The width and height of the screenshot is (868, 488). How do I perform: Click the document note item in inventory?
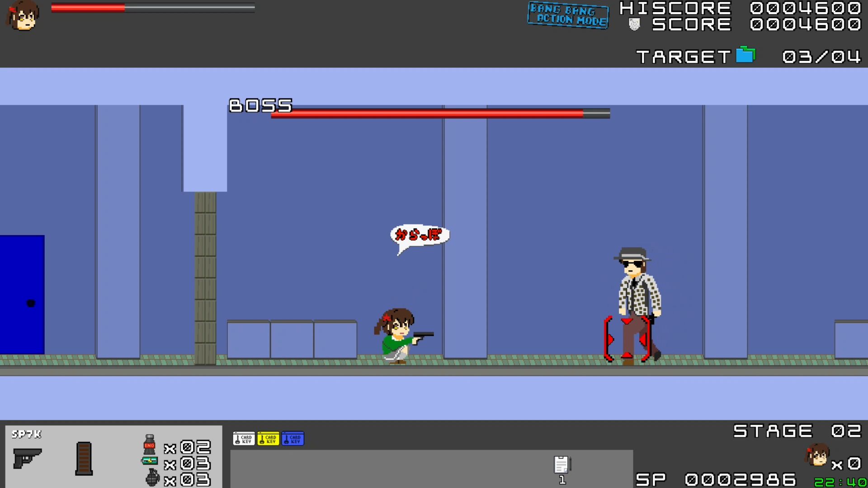tap(562, 465)
